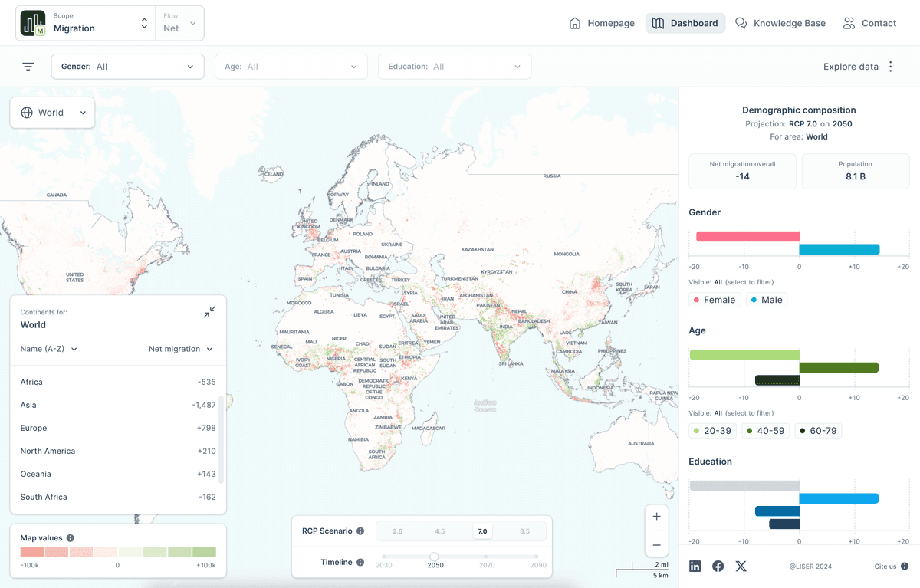Select the Europe row
This screenshot has width=920, height=588.
point(118,428)
